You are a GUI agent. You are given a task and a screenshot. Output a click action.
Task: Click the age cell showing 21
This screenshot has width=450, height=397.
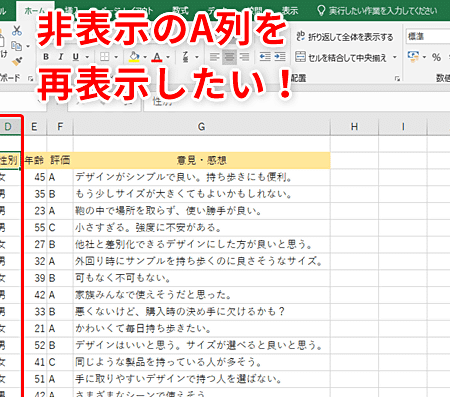34,329
